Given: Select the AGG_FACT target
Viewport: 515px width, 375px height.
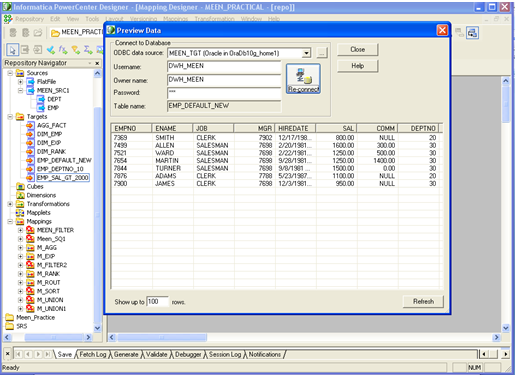Looking at the screenshot, I should pyautogui.click(x=52, y=125).
